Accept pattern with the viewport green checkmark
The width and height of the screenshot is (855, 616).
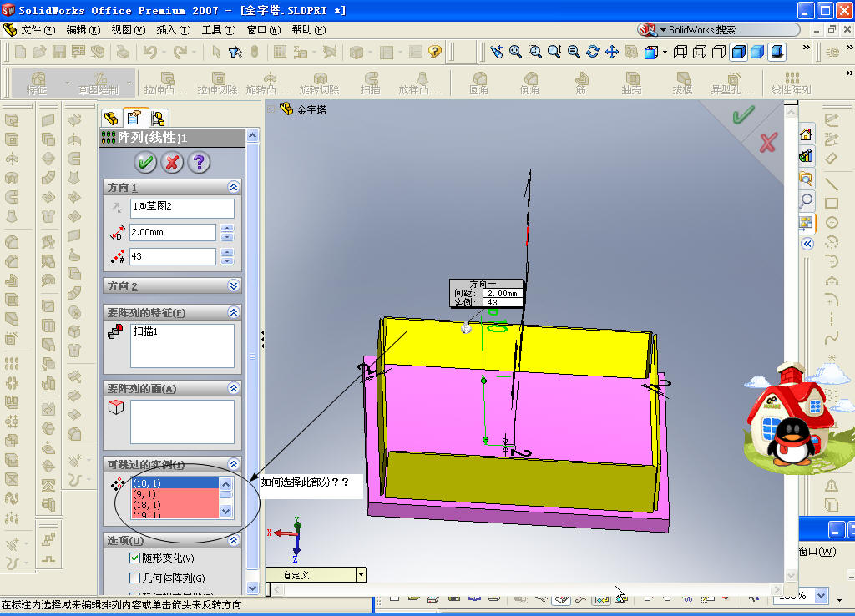[742, 115]
